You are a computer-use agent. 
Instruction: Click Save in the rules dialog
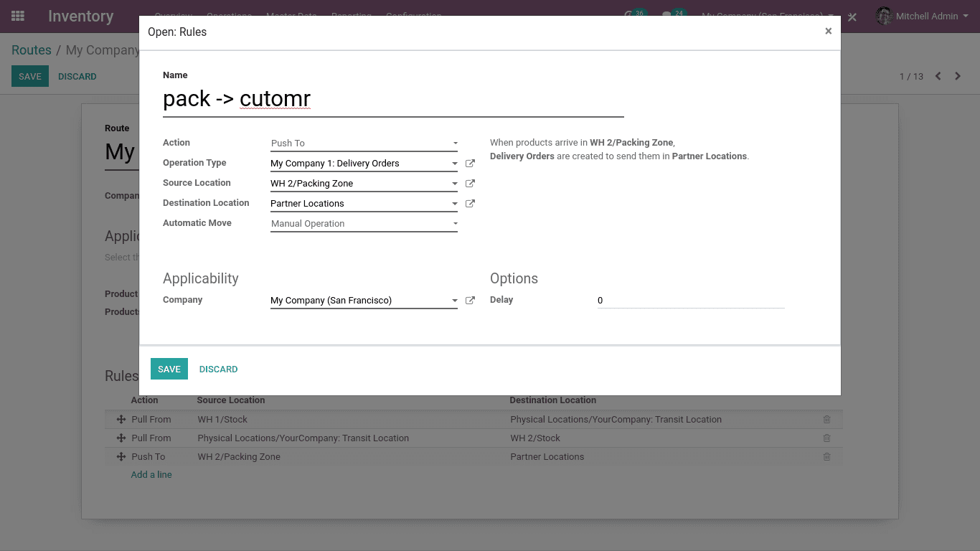(x=169, y=369)
